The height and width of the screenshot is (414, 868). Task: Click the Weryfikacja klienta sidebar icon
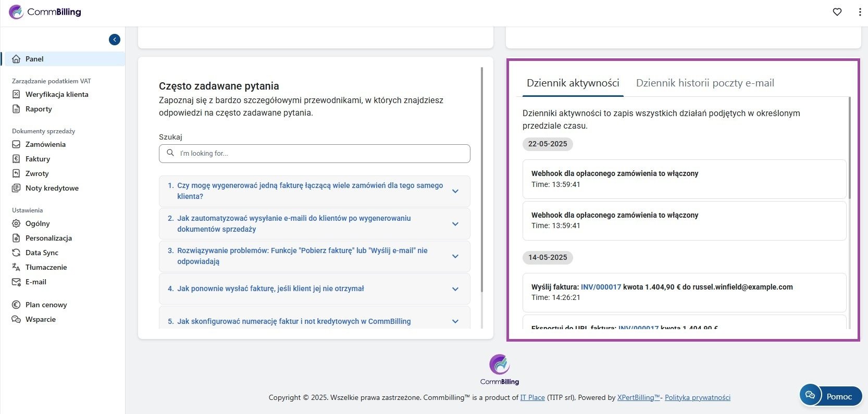(x=16, y=94)
